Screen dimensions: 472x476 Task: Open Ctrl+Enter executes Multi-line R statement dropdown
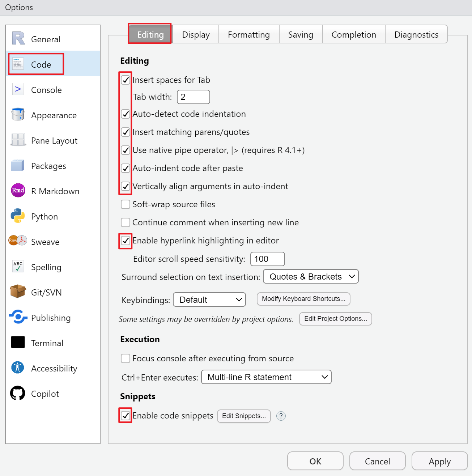pos(266,377)
